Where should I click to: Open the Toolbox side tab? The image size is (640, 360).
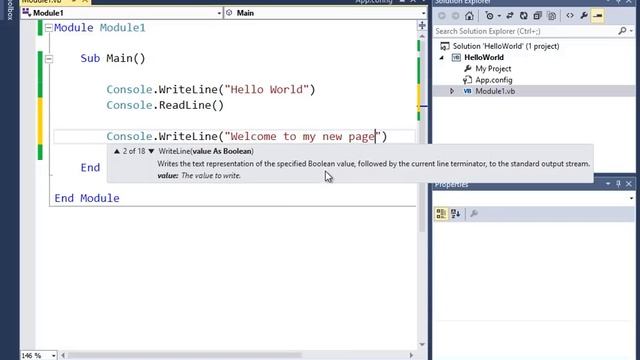(10, 10)
